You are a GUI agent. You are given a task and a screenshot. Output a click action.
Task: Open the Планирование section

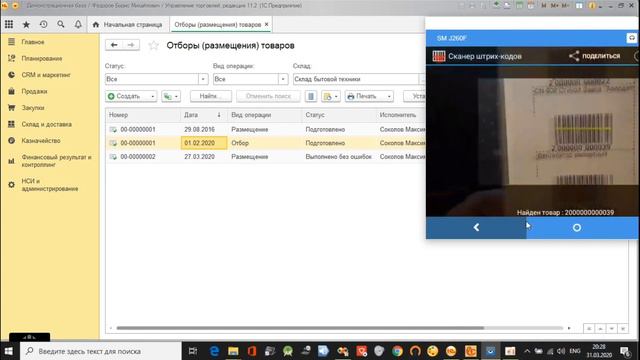tap(42, 58)
